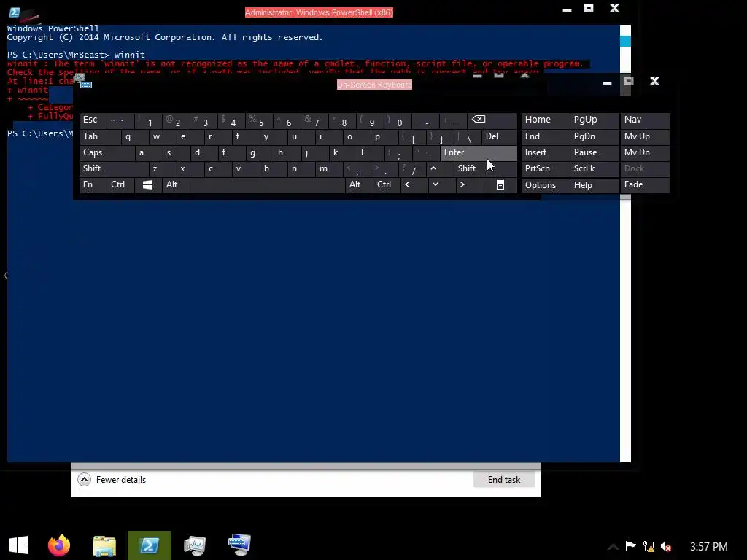The height and width of the screenshot is (560, 747).
Task: Toggle the right Ctrl key
Action: 387,184
